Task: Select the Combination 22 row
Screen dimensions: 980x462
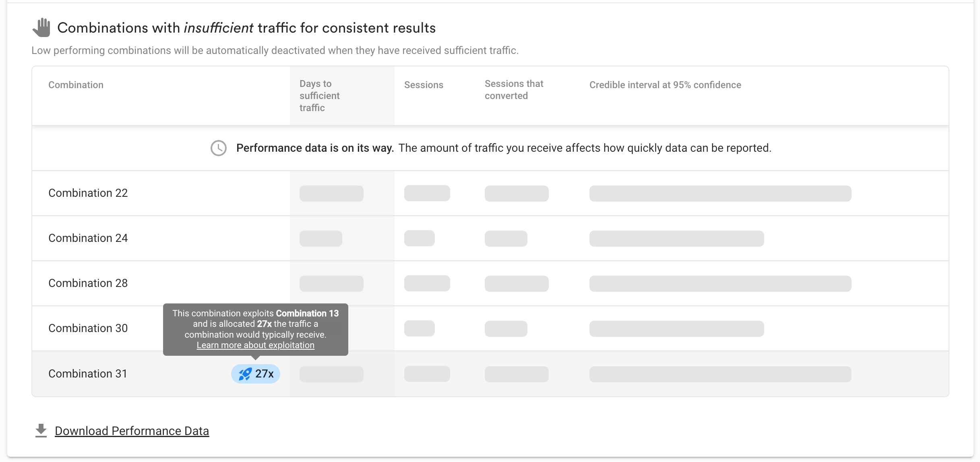Action: (490, 193)
